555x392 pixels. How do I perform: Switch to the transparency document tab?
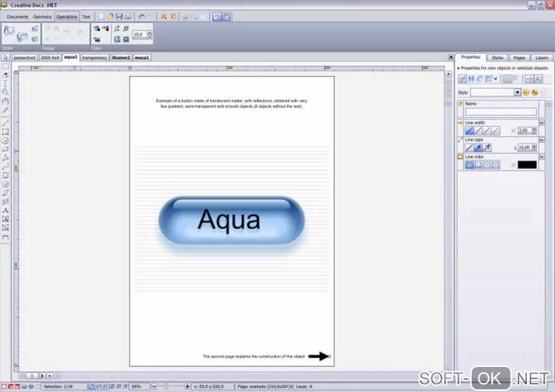(95, 58)
